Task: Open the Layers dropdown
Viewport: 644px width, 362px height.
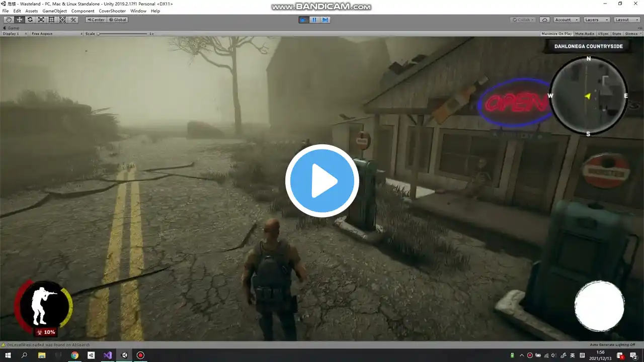Action: (x=597, y=20)
